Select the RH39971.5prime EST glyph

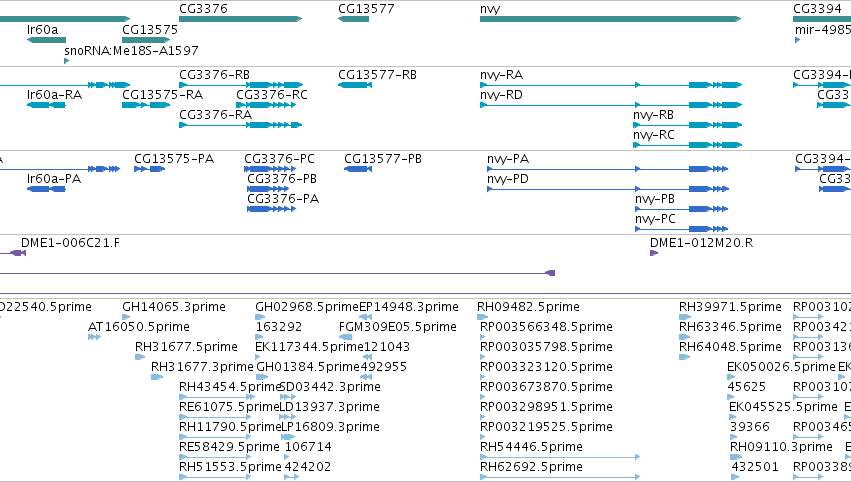pyautogui.click(x=685, y=317)
